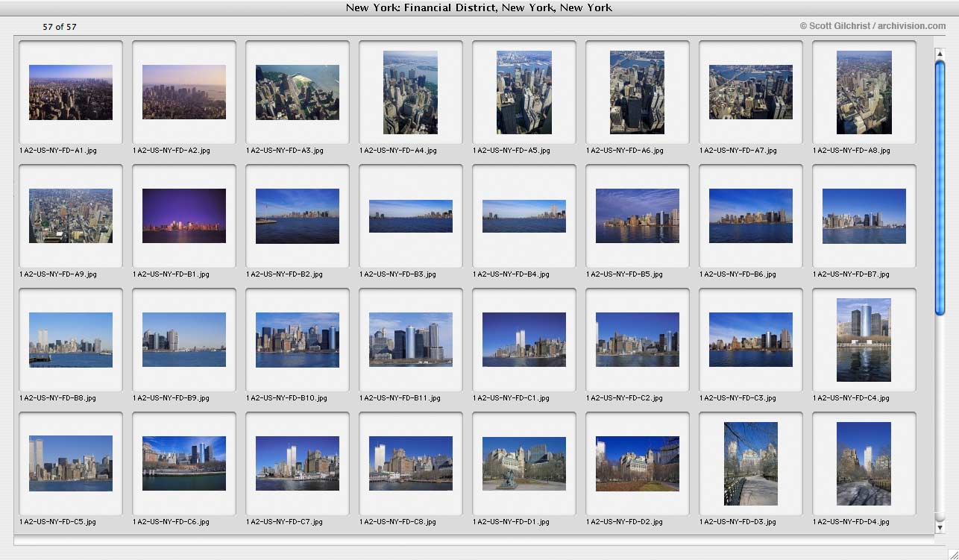Screen dimensions: 959x560
Task: Open the night skyline image 1A2-US-NY-FD-B1.jpg
Action: point(184,216)
